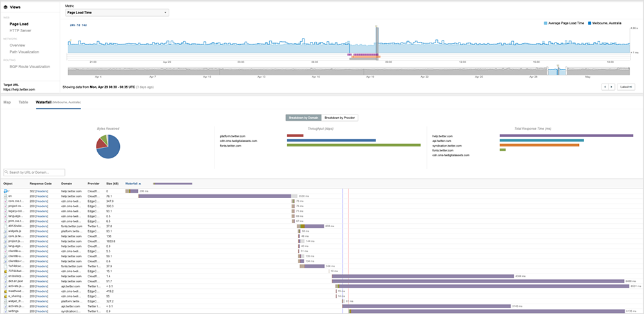The height and width of the screenshot is (314, 644).
Task: Jump to Latest data button
Action: tap(624, 86)
